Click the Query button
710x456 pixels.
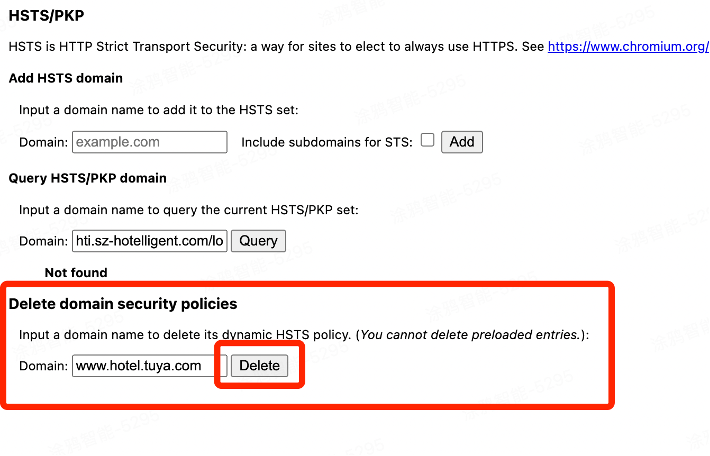(x=258, y=241)
